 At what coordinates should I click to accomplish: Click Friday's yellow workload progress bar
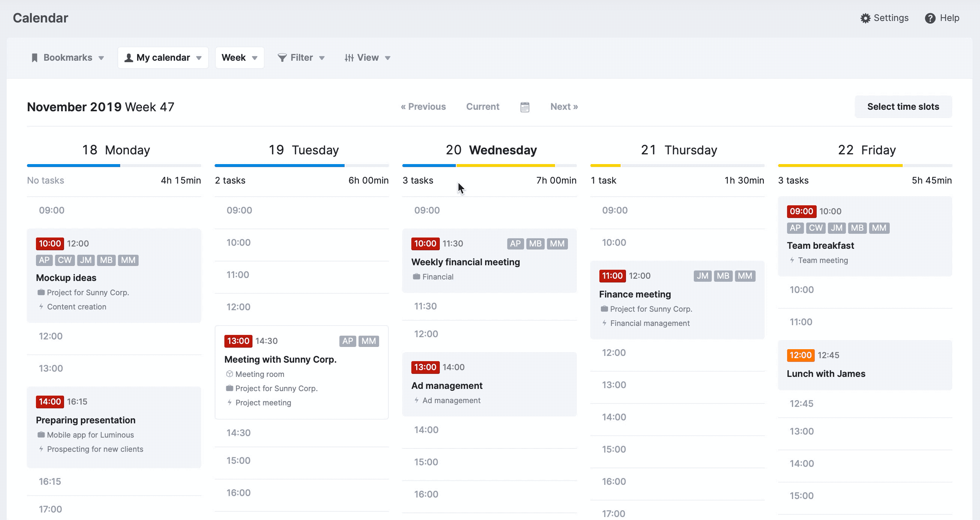click(840, 166)
